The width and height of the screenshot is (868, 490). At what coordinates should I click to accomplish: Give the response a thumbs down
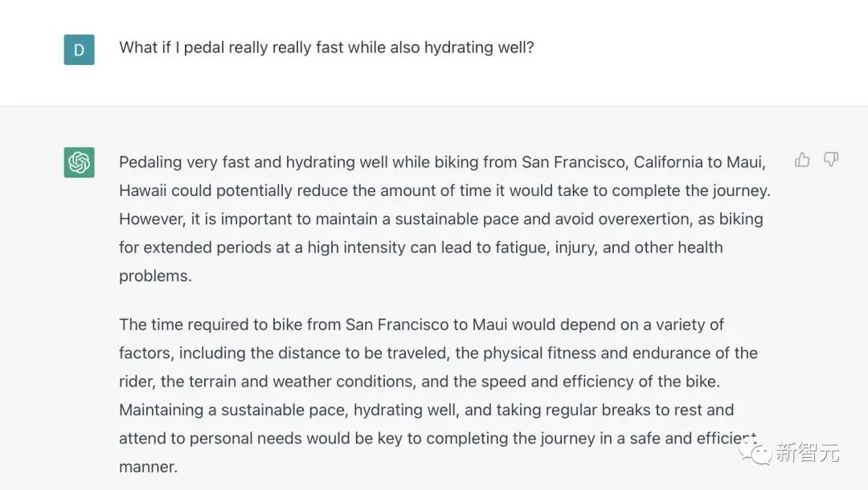pyautogui.click(x=831, y=160)
